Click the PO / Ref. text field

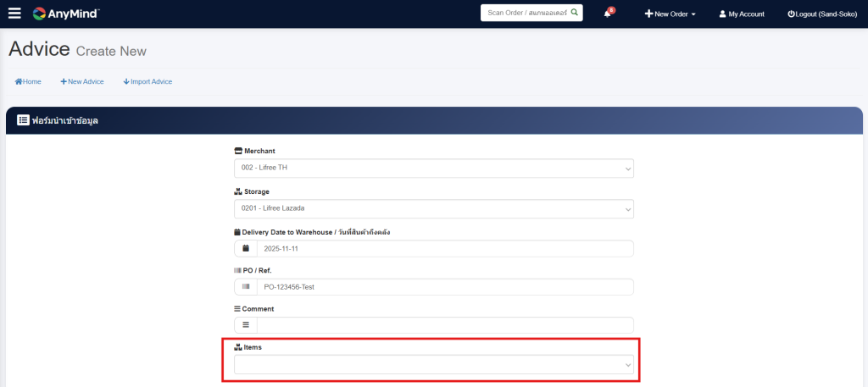coord(444,287)
